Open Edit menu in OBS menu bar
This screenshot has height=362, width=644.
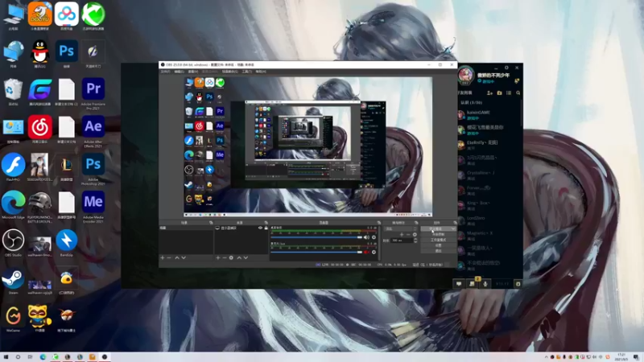click(x=179, y=72)
